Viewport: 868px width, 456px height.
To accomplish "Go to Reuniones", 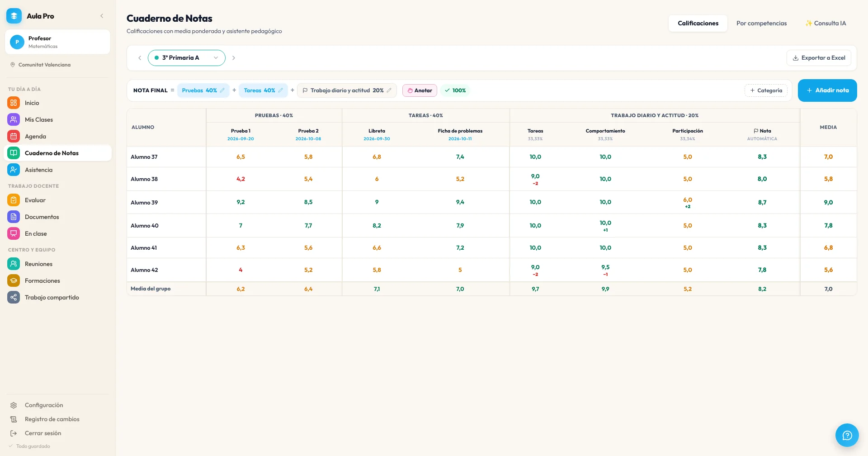I will tap(57, 264).
